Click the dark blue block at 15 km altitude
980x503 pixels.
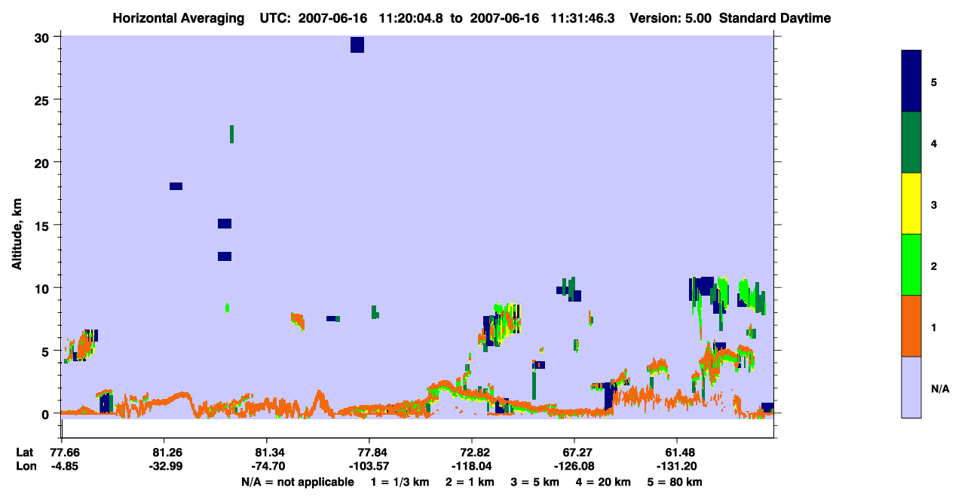(225, 223)
